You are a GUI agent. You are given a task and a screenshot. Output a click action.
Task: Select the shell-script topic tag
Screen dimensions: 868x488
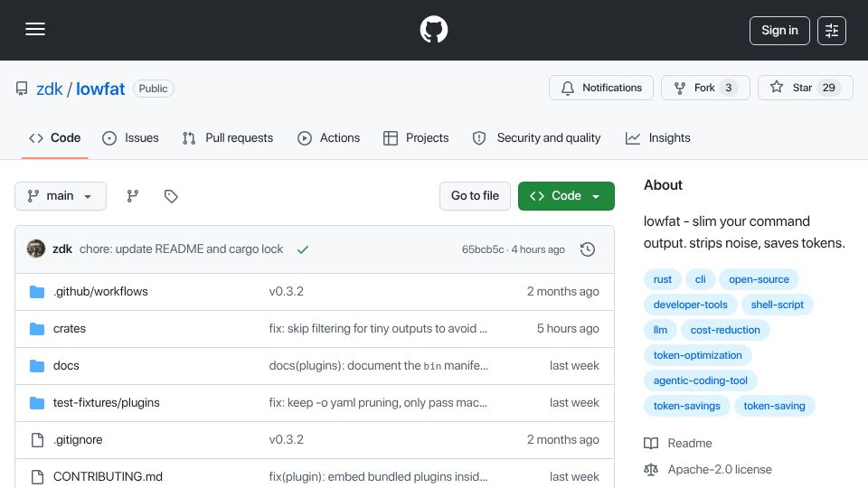pyautogui.click(x=777, y=305)
